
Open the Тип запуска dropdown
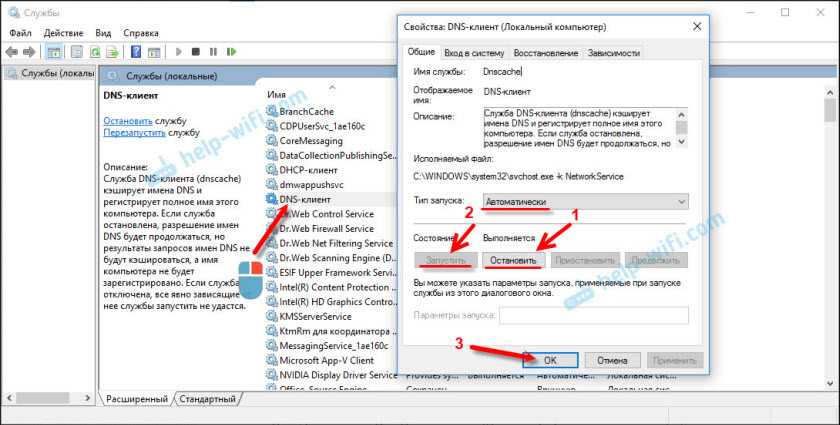[x=584, y=201]
